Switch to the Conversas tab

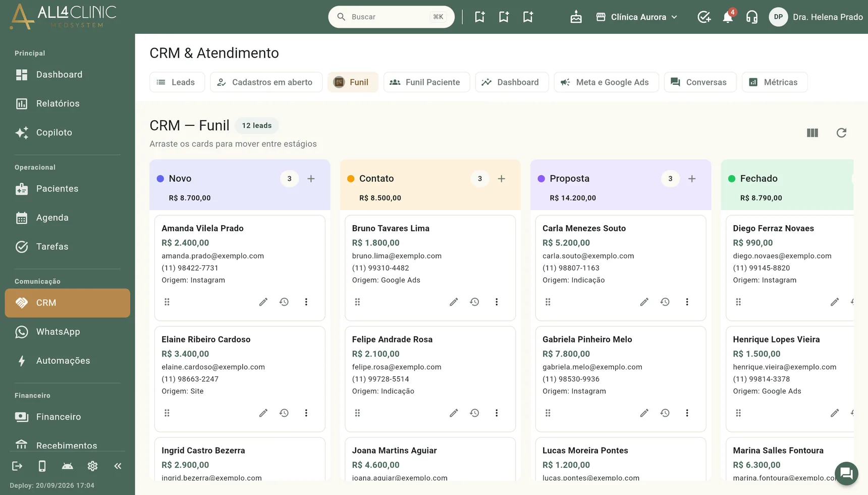click(x=700, y=82)
